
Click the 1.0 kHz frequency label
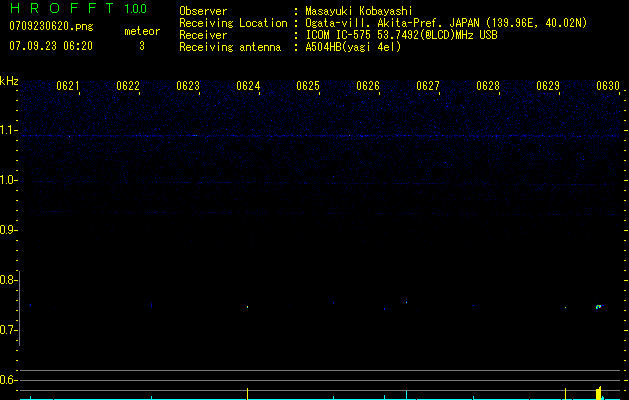point(8,181)
